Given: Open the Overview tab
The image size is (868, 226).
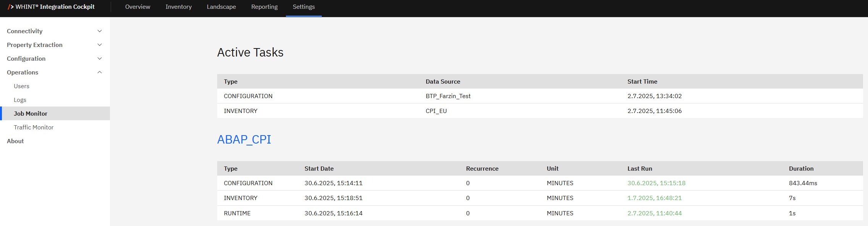Looking at the screenshot, I should point(137,7).
